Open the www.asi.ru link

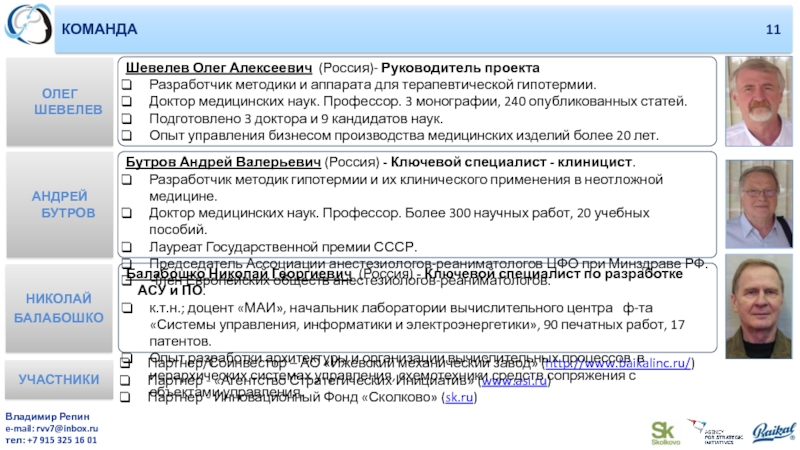coord(514,381)
